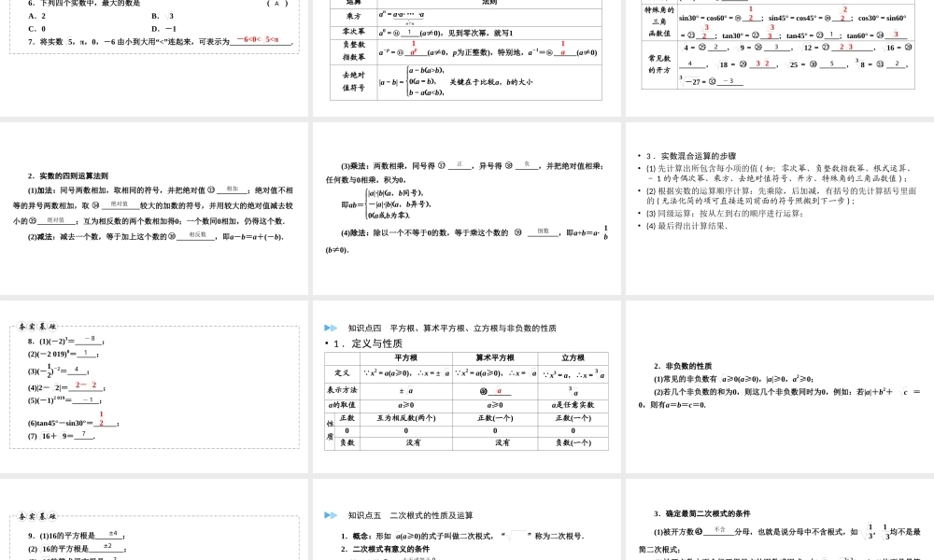Image resolution: width=934 pixels, height=560 pixels.
Task: Open the 实数混合运算的步骤 slide
Action: [x=780, y=208]
